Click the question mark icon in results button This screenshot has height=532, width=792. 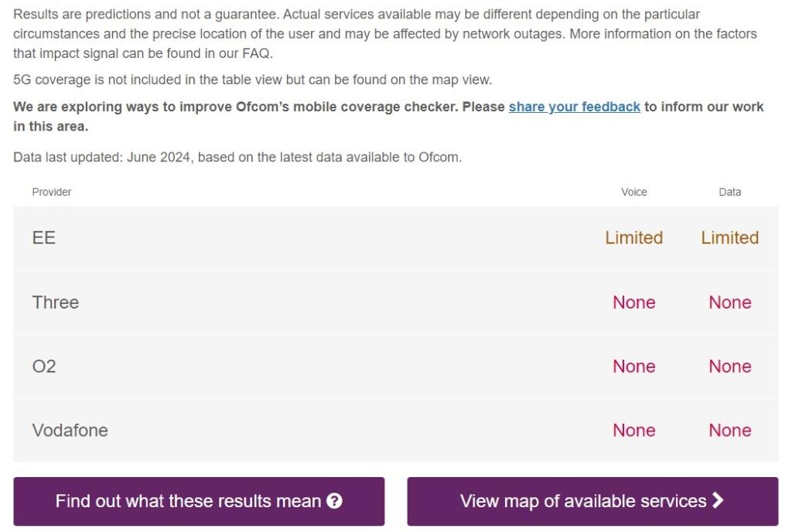tap(334, 501)
